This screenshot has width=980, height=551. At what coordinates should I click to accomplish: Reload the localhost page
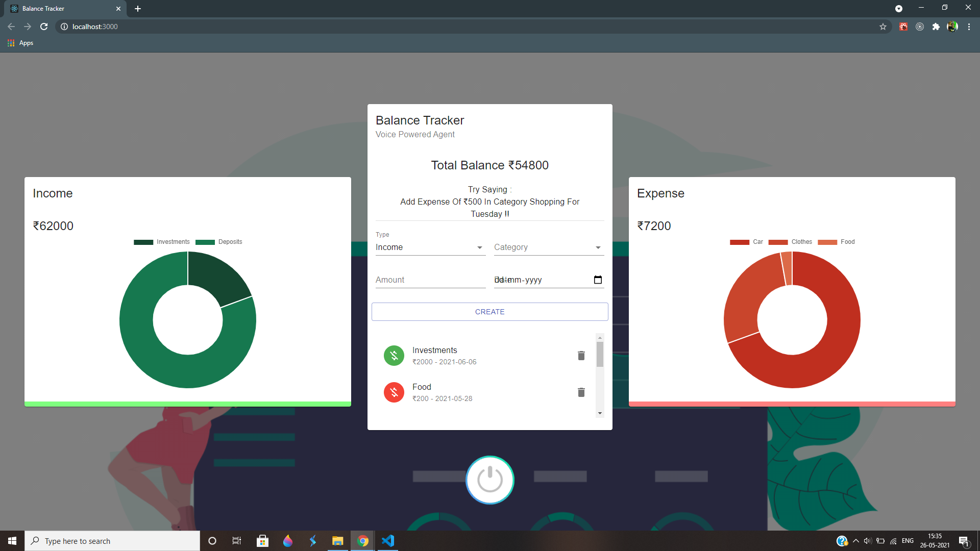click(x=44, y=27)
